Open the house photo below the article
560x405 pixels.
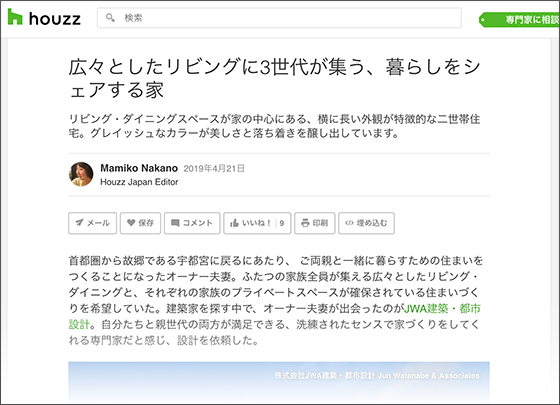pos(279,382)
